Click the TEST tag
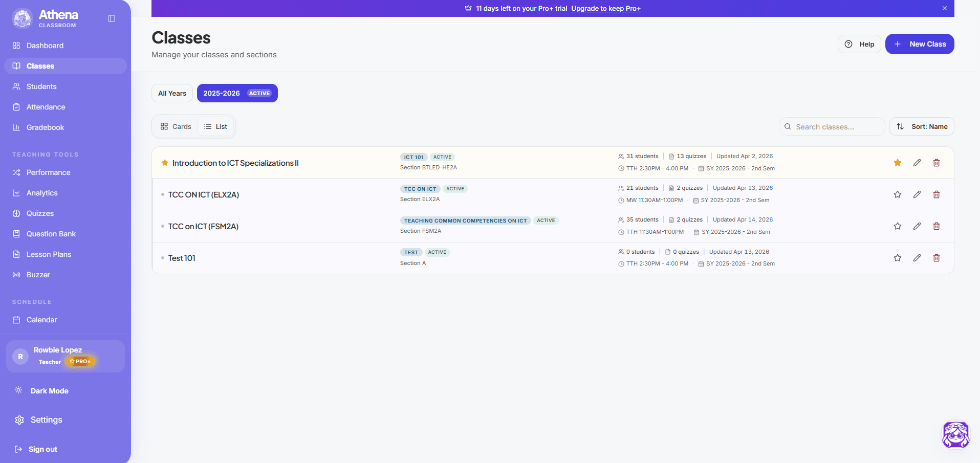980x463 pixels. pyautogui.click(x=411, y=252)
